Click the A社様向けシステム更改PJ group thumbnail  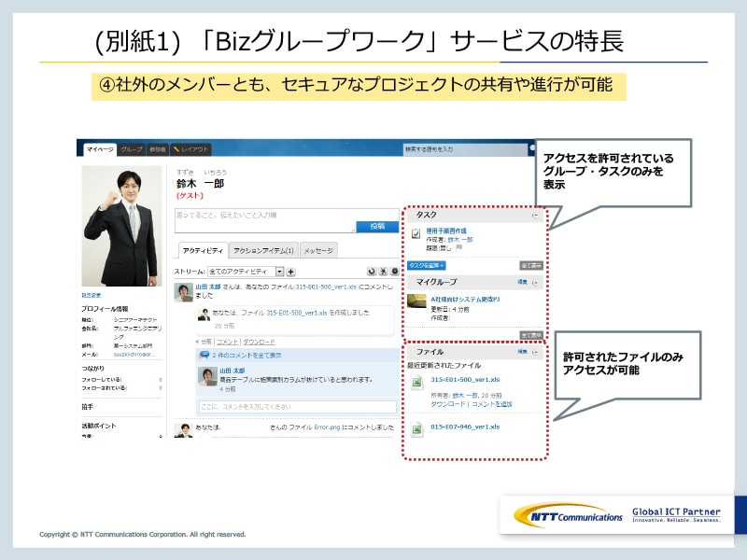point(416,301)
